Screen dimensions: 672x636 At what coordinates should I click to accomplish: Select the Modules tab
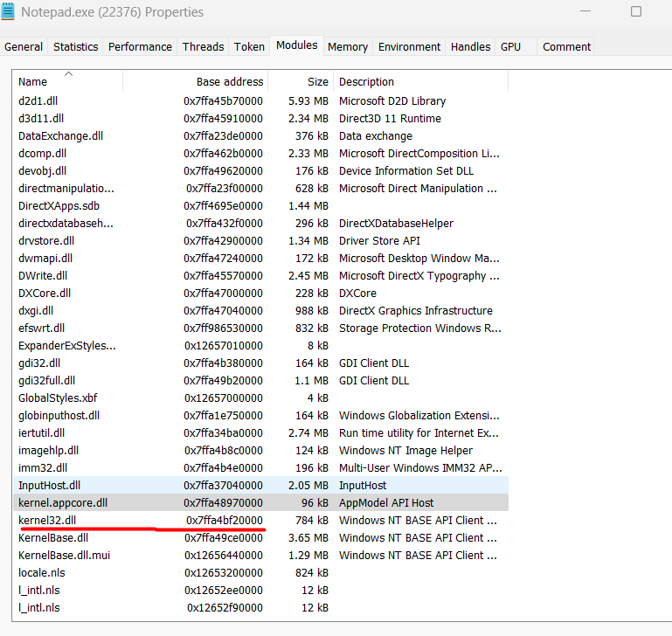[x=296, y=45]
